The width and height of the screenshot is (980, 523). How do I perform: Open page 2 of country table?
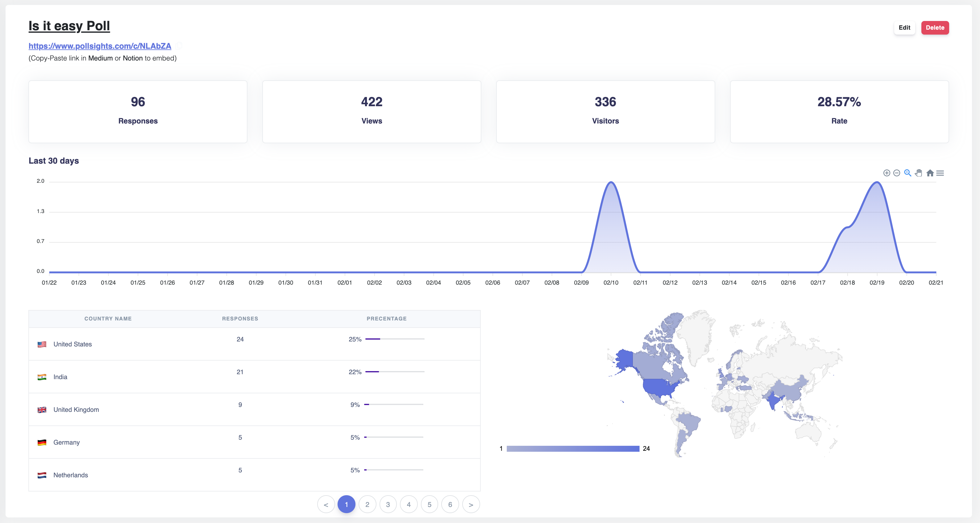point(367,505)
